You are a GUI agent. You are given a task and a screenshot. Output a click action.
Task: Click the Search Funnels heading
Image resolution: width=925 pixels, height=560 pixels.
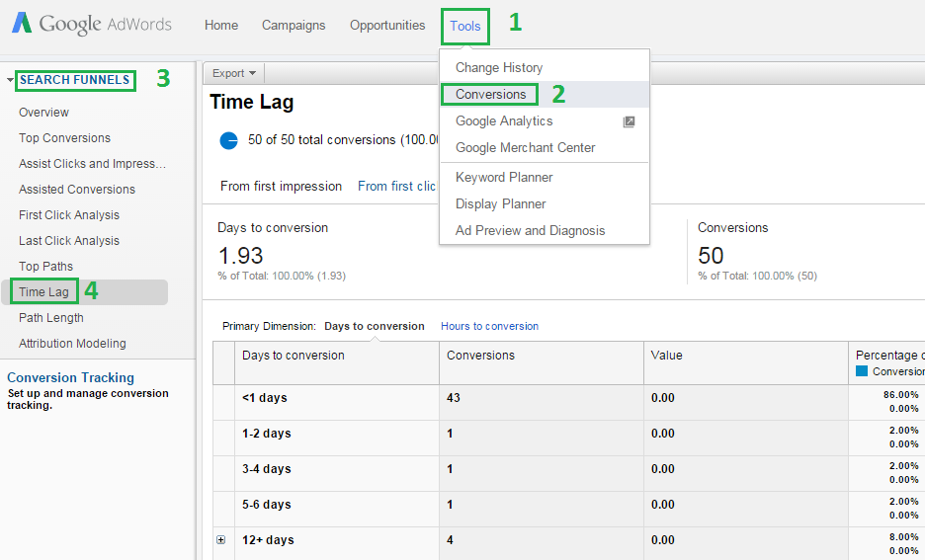pyautogui.click(x=74, y=80)
